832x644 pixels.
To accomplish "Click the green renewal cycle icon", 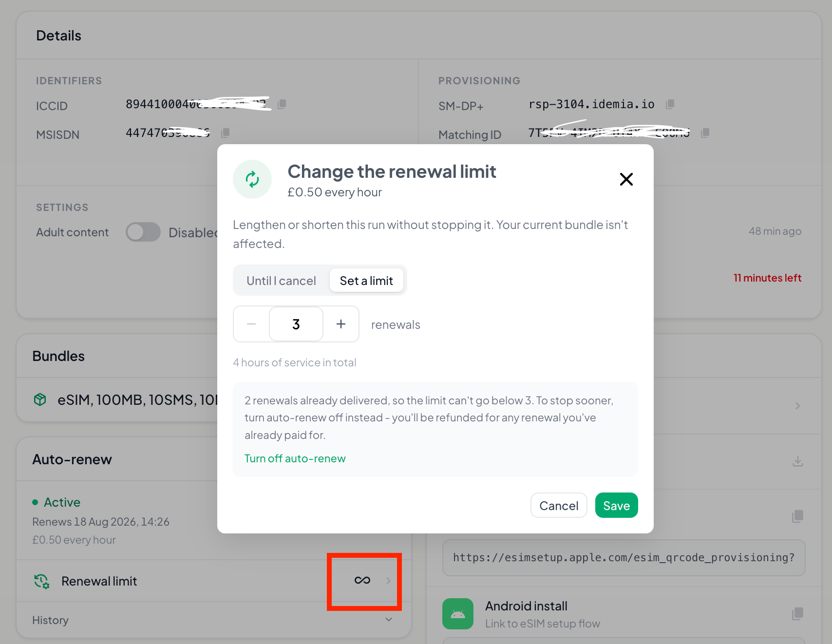I will [x=252, y=179].
